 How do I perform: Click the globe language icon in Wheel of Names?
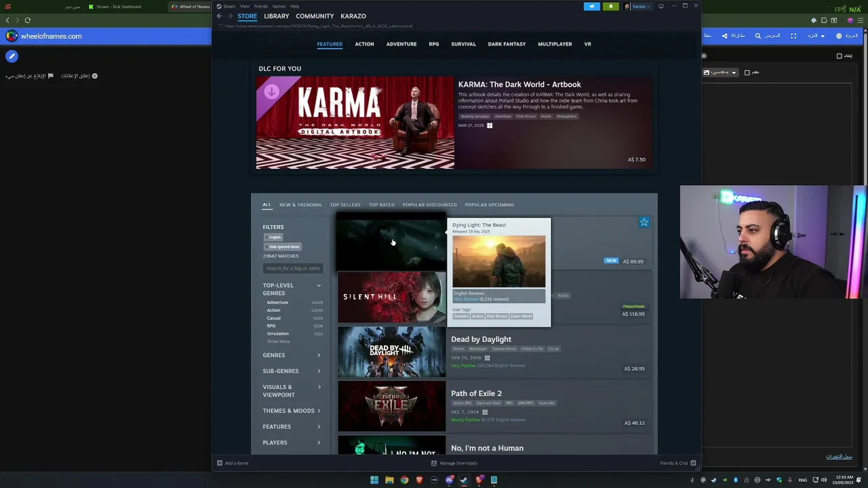tap(839, 36)
